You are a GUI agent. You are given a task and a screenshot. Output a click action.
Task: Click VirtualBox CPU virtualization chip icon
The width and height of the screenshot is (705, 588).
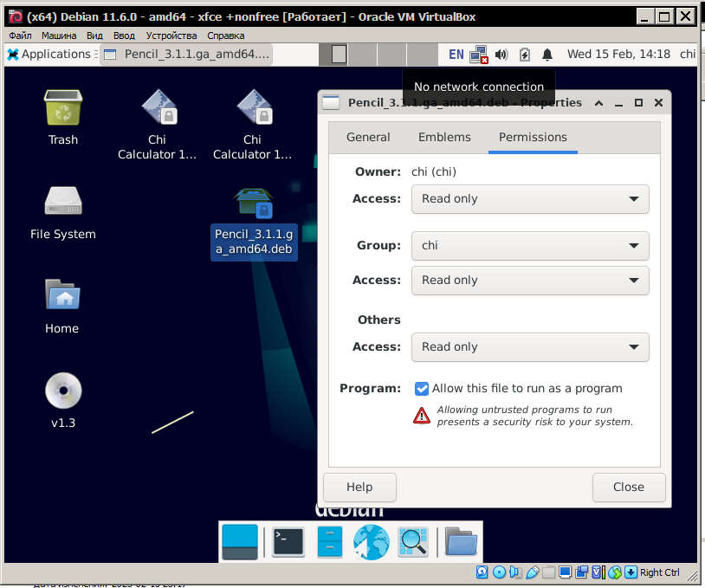598,572
